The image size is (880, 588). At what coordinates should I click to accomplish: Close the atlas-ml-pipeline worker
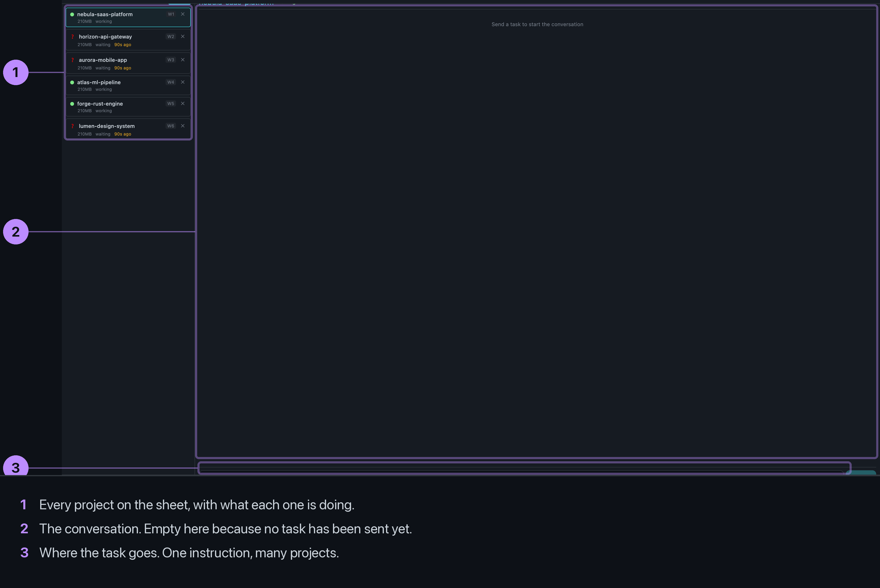tap(183, 82)
